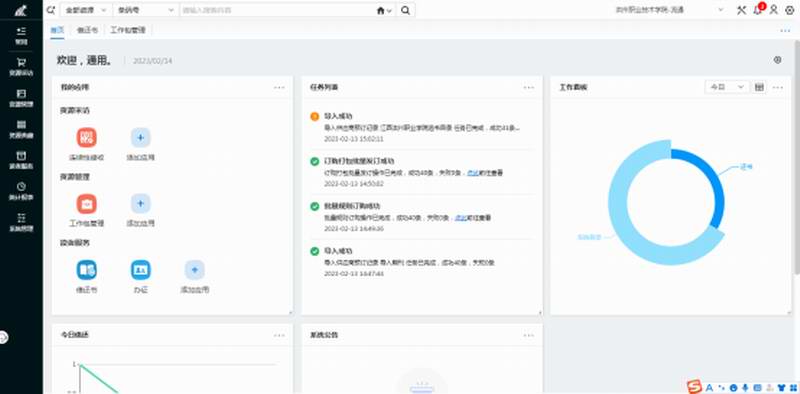This screenshot has width=800, height=394.
Task: Open the bottom sliders icon system management module
Action: [21, 218]
